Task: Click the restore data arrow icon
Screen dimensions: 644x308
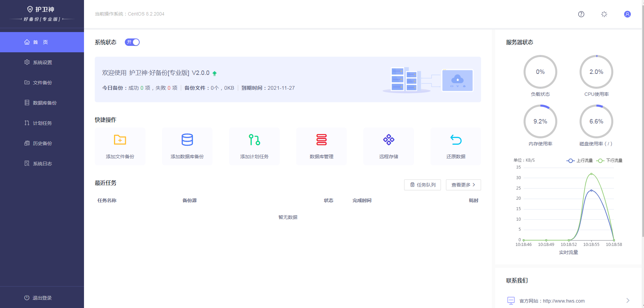Action: pyautogui.click(x=455, y=140)
